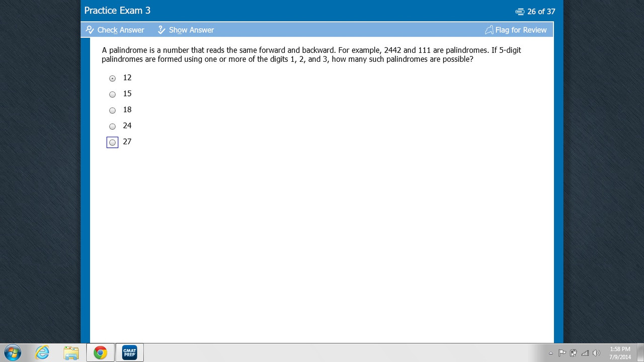Click the volume speaker icon
Screen dimensions: 644x362
click(x=597, y=353)
